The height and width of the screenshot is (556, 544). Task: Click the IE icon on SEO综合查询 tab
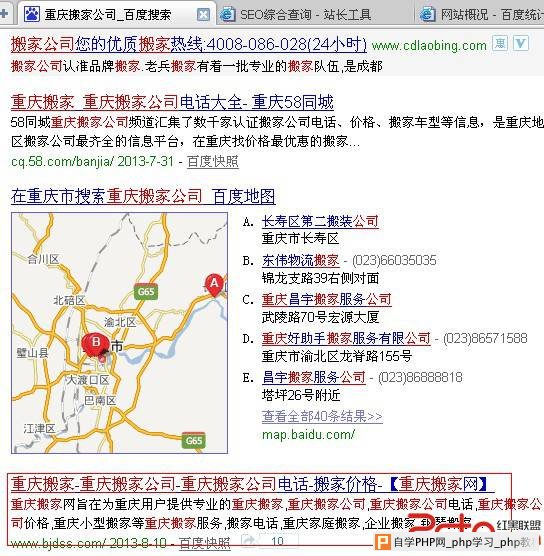tap(227, 14)
